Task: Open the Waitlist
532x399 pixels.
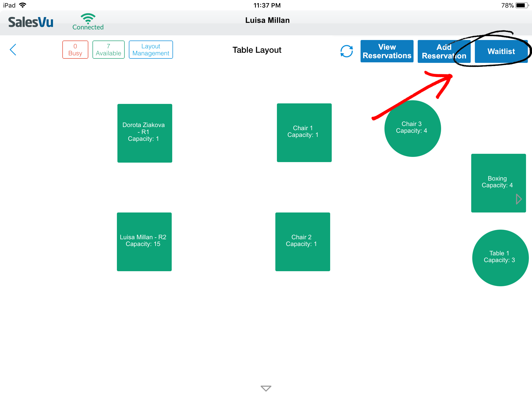Action: point(501,51)
